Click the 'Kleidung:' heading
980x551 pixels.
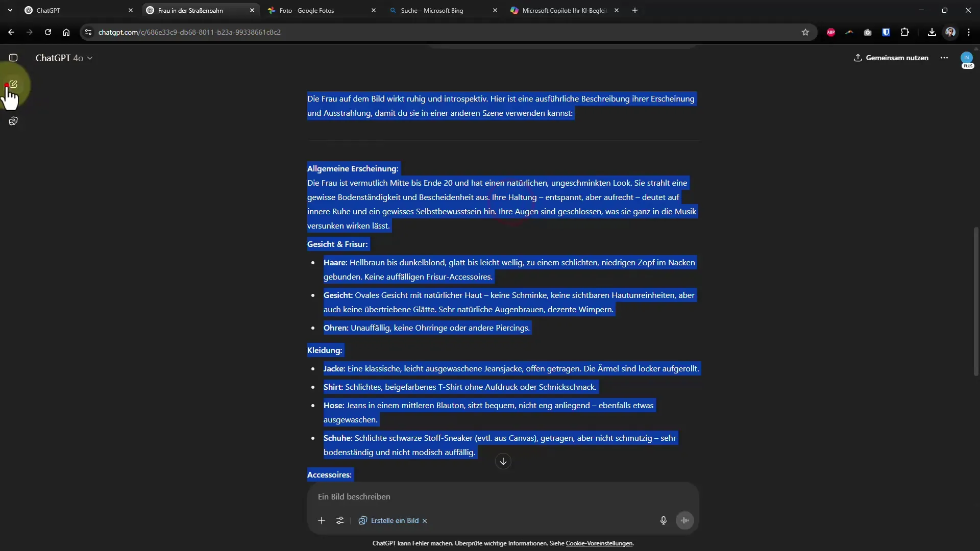point(325,350)
